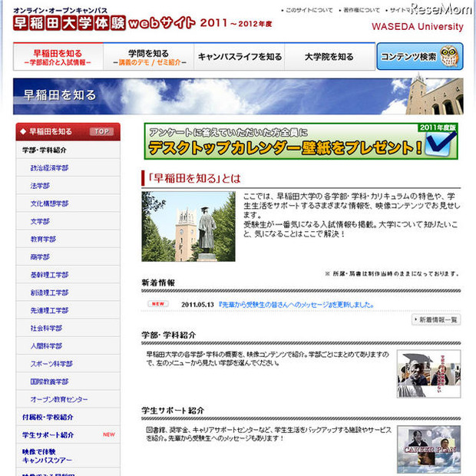Click the コンテンツ検索 owl button
This screenshot has width=476, height=476.
(x=420, y=57)
